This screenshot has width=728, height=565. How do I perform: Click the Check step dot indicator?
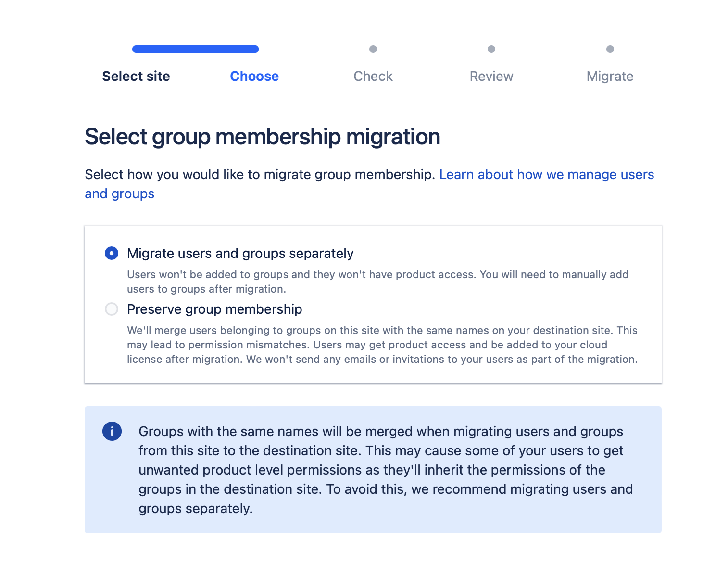point(373,49)
